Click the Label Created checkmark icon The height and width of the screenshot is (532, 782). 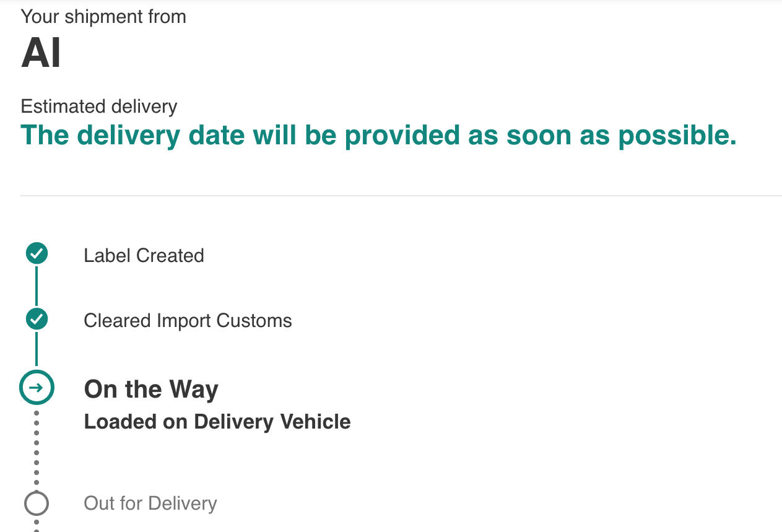[x=37, y=253]
